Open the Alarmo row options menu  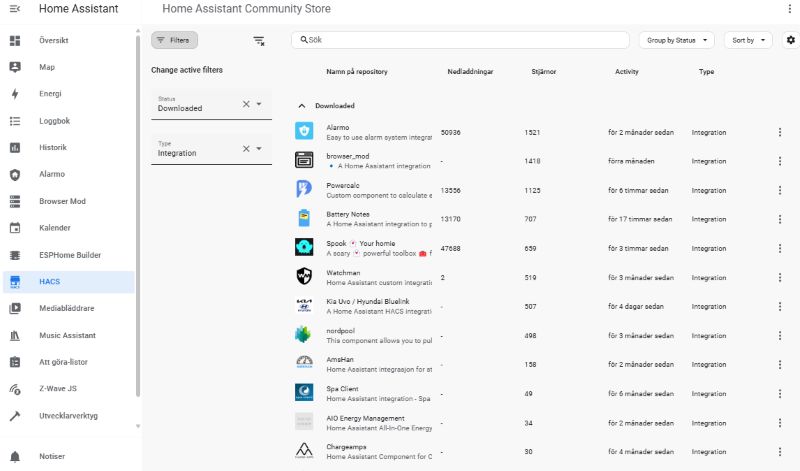pyautogui.click(x=780, y=133)
